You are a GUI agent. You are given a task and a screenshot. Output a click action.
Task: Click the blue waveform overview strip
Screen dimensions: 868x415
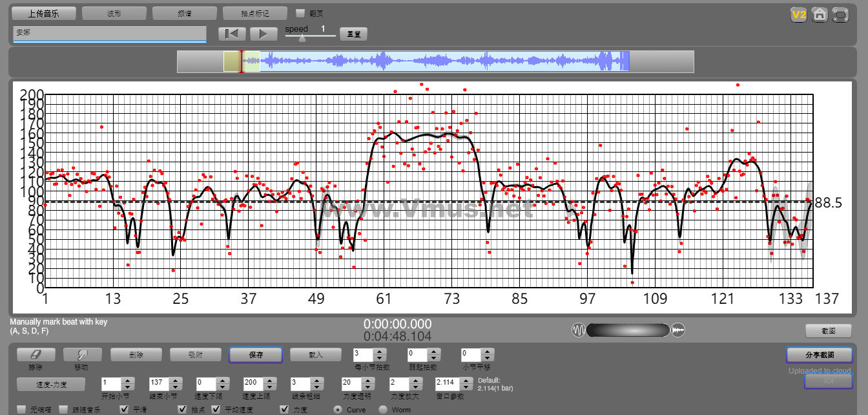pos(444,61)
